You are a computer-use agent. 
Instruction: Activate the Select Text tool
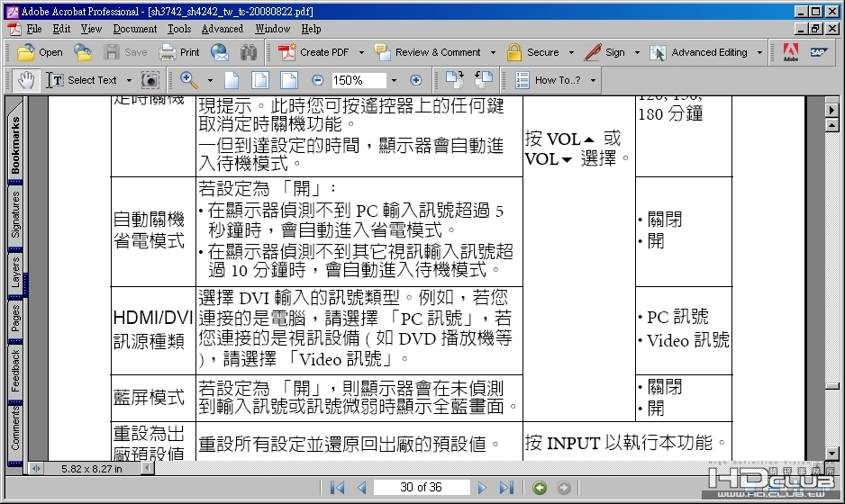click(x=83, y=80)
